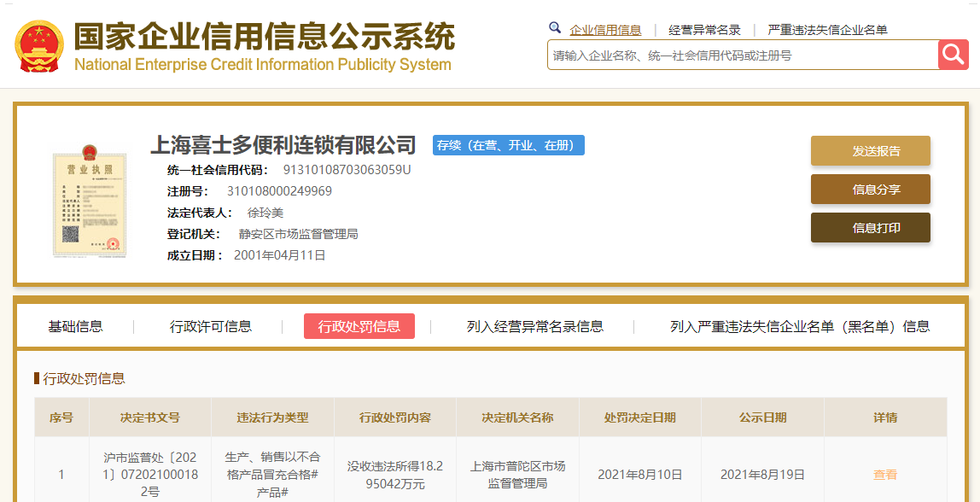This screenshot has height=502, width=980.
Task: Click the red magnifier search button
Action: click(954, 55)
